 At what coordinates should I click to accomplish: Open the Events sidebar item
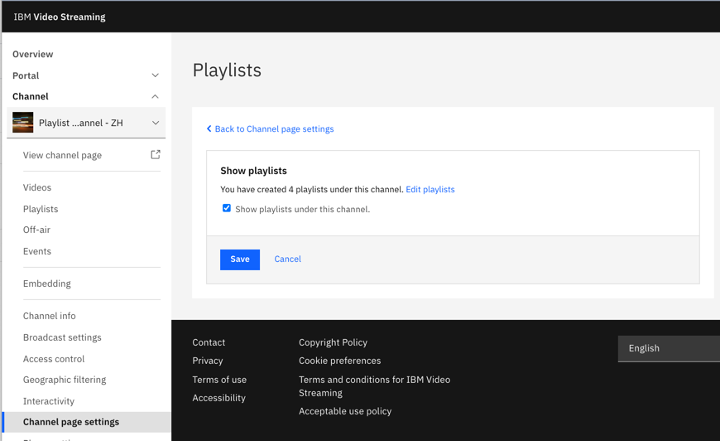click(x=37, y=251)
